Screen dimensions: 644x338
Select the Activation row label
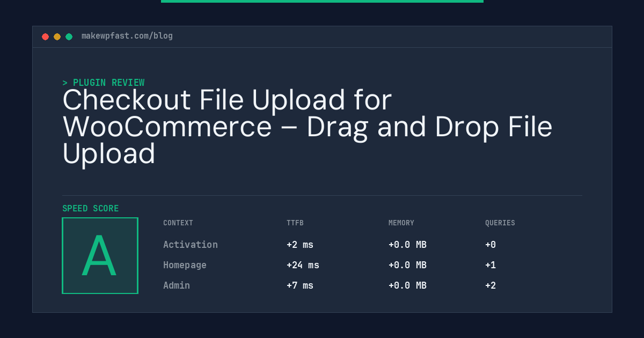point(191,245)
